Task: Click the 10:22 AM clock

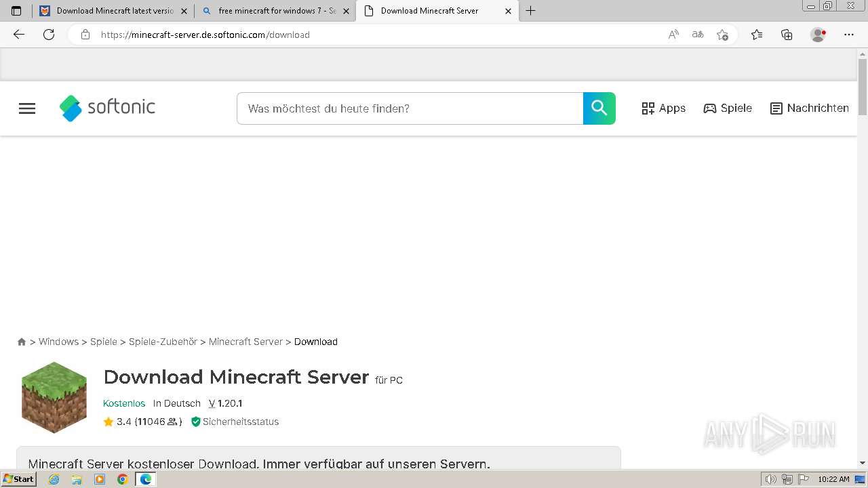Action: point(833,479)
